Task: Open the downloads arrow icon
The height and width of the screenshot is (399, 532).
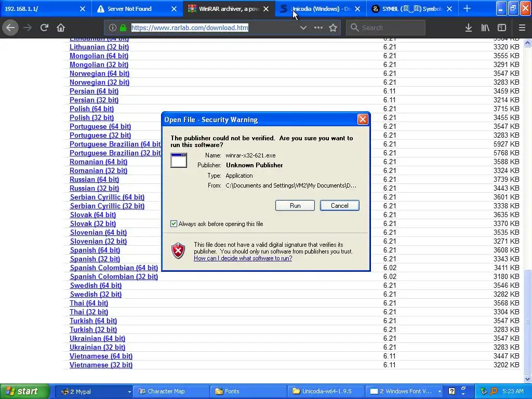Action: point(469,28)
